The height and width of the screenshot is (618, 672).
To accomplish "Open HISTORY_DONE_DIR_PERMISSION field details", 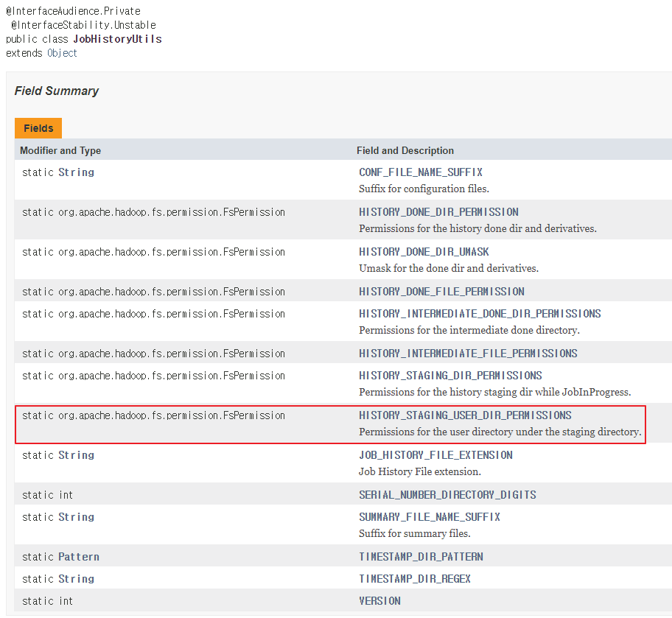I will tap(438, 212).
